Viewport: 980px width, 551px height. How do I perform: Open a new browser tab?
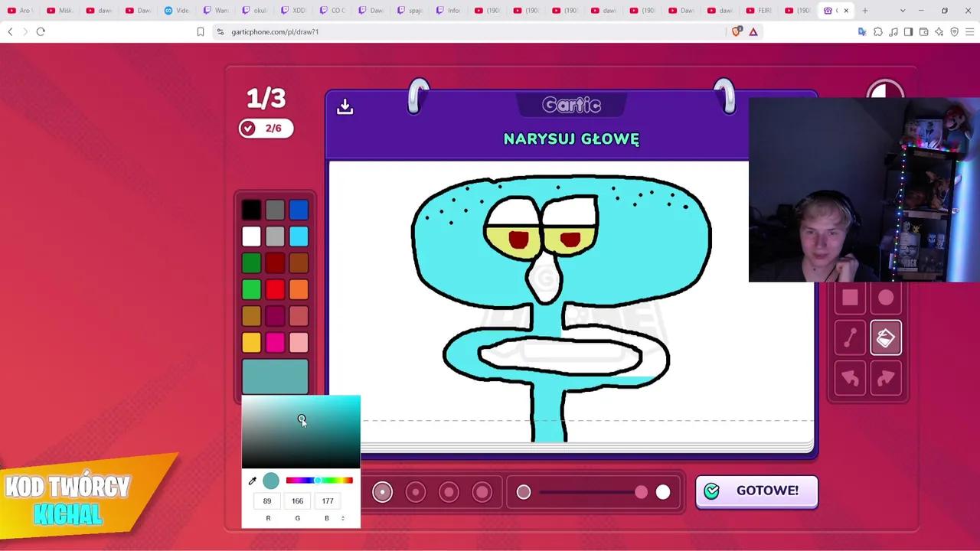pos(865,11)
